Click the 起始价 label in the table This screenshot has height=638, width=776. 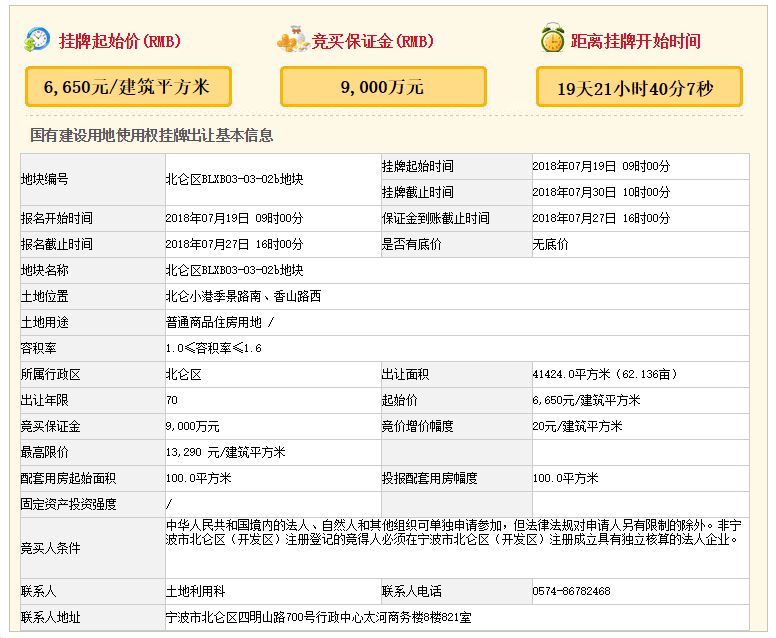[x=399, y=400]
